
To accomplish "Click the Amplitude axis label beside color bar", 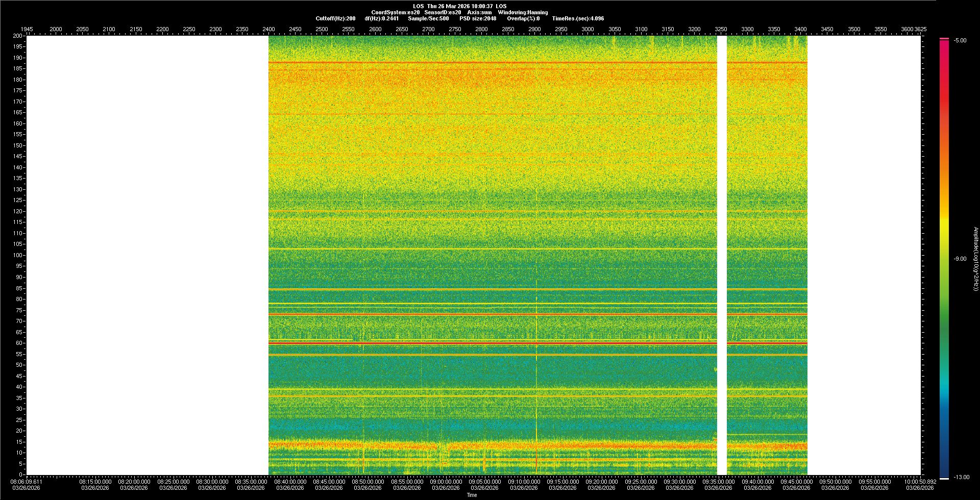I will [x=975, y=259].
